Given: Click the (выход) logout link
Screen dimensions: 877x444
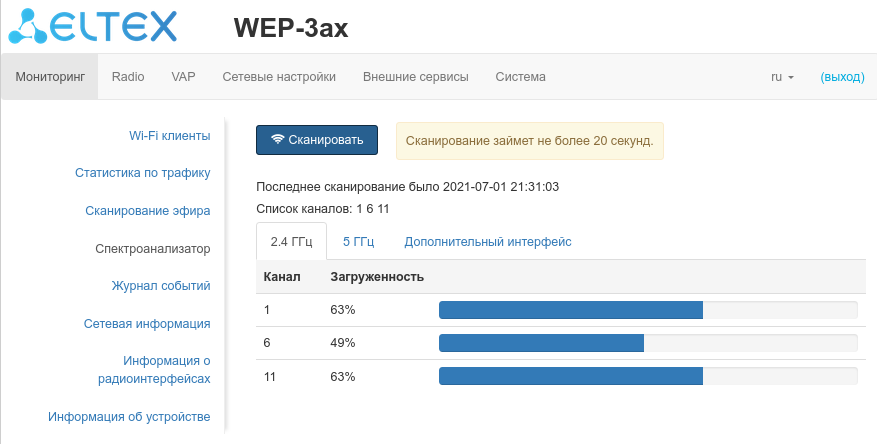Looking at the screenshot, I should click(x=842, y=77).
